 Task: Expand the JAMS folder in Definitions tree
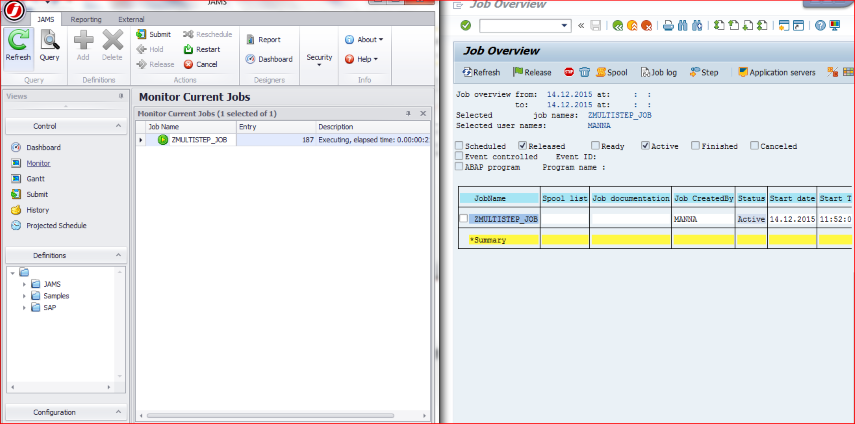(x=24, y=284)
